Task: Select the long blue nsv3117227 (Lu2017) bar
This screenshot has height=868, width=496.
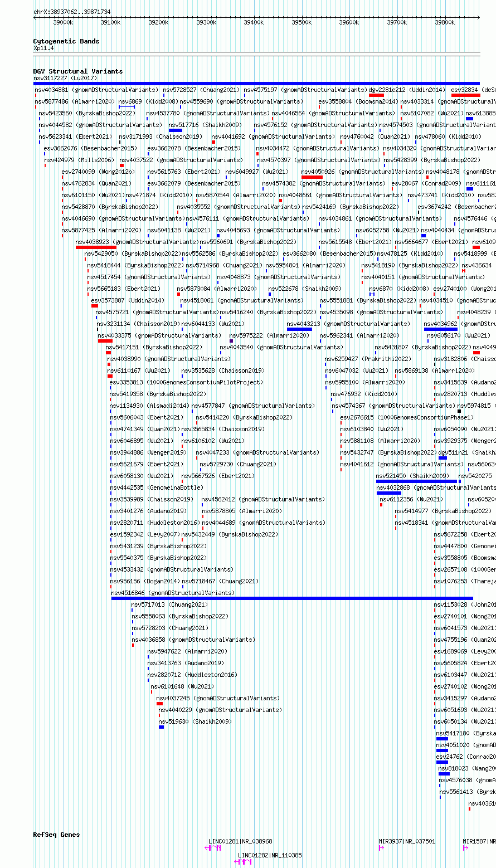Action: [256, 84]
